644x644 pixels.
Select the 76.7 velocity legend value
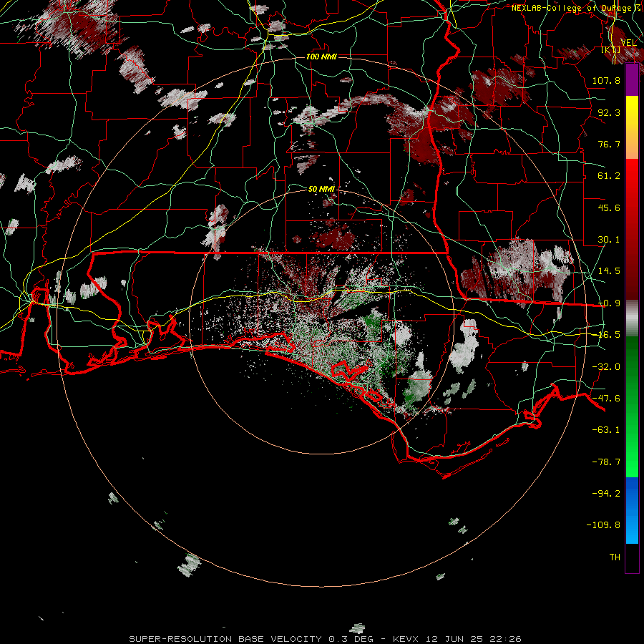coord(609,144)
